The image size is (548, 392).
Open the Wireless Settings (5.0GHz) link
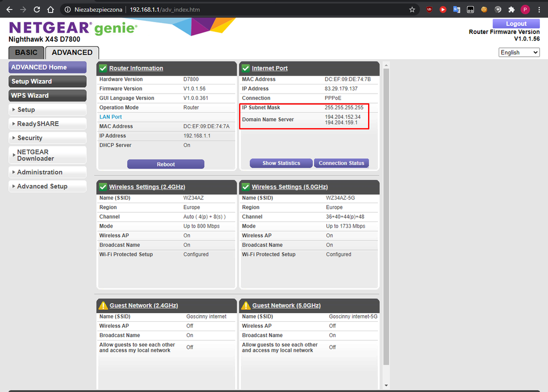tap(290, 187)
